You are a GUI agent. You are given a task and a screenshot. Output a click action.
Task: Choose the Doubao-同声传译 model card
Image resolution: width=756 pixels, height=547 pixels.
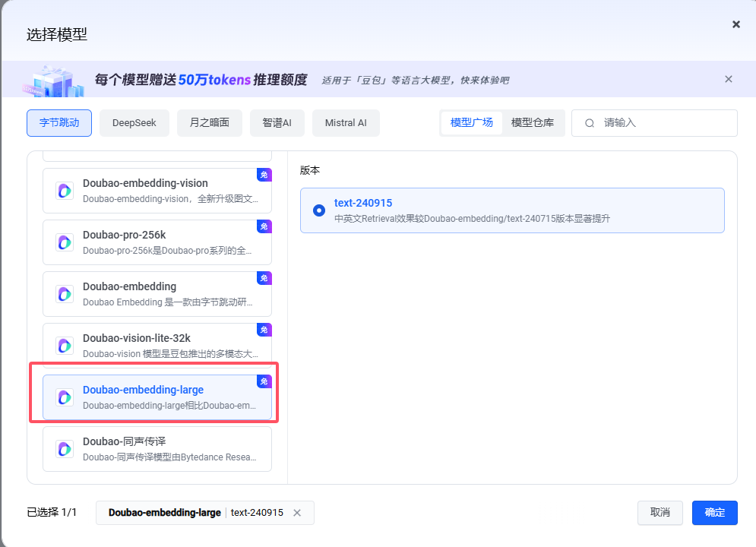pyautogui.click(x=157, y=449)
